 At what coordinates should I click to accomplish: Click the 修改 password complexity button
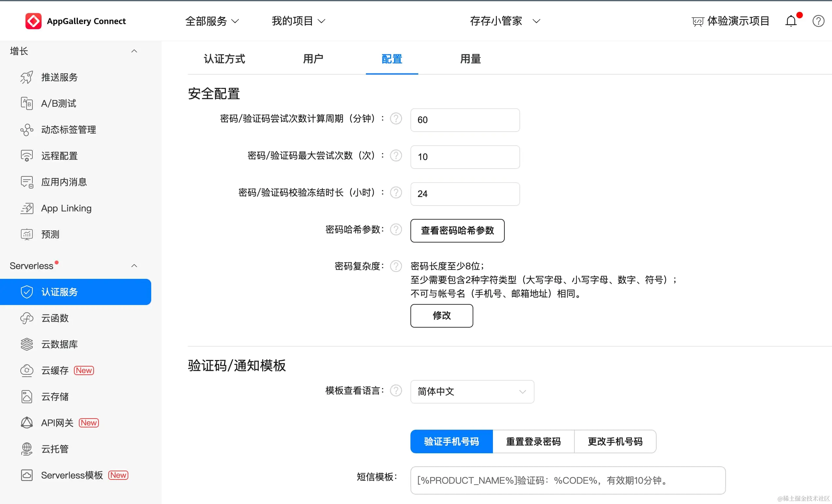[441, 315]
